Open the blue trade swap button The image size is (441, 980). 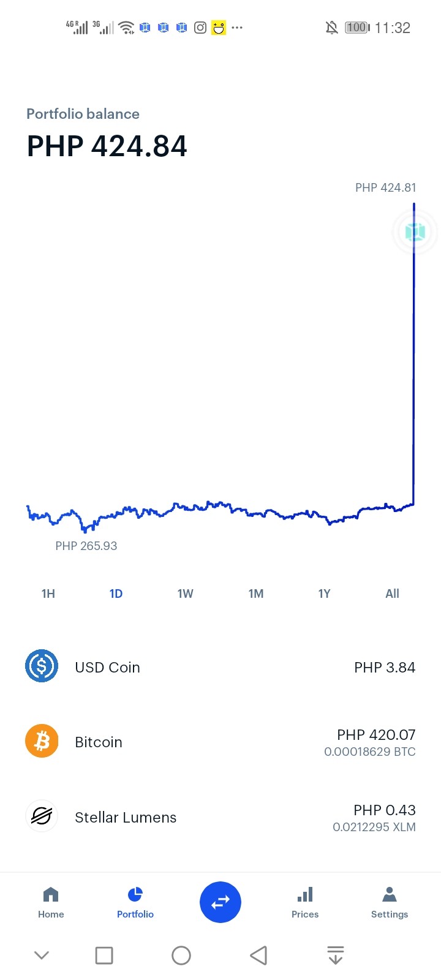(221, 902)
